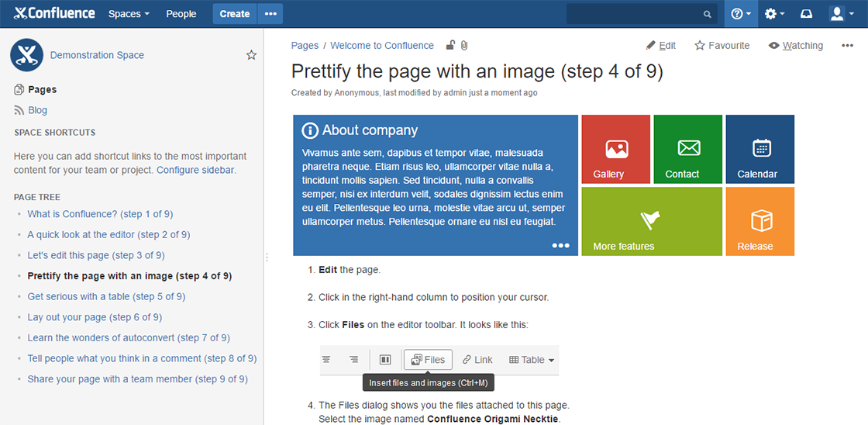Open the Demonstration Space link

pos(97,55)
